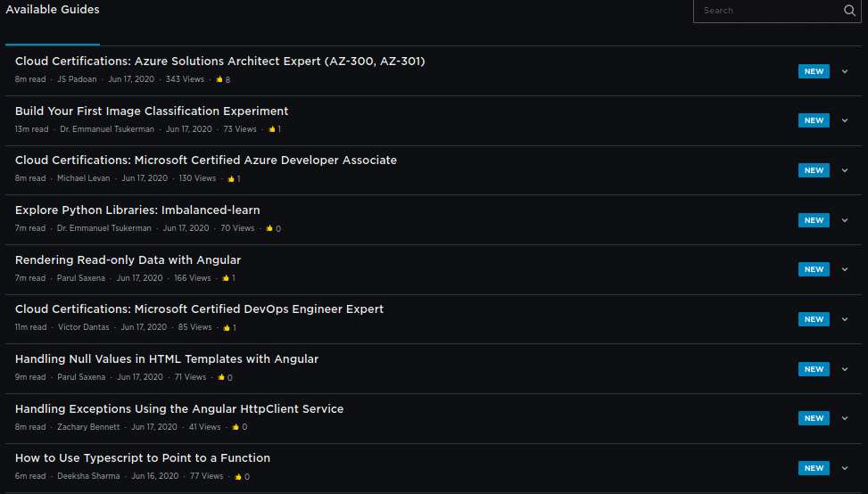Click the 130 Views count
Screen dimensions: 868x494
pyautogui.click(x=198, y=178)
